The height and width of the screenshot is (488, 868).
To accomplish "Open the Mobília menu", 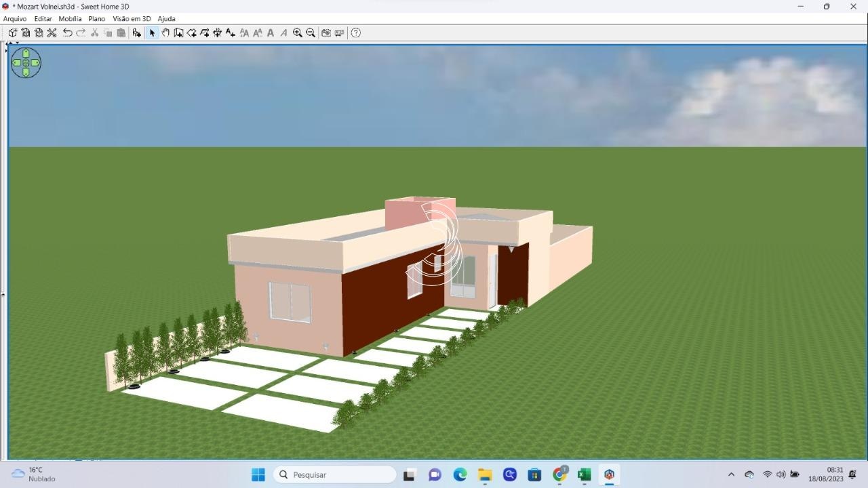I will (x=70, y=19).
